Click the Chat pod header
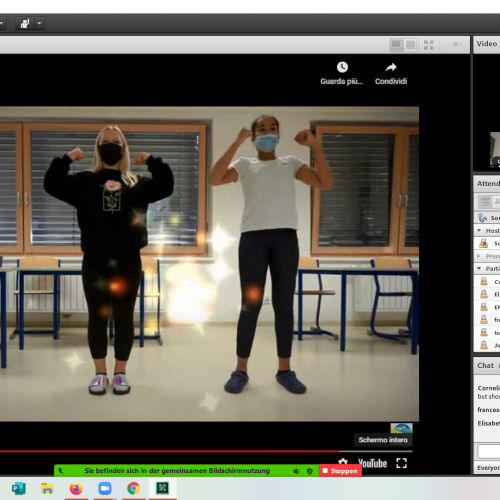Viewport: 500px width, 500px height. (x=487, y=366)
